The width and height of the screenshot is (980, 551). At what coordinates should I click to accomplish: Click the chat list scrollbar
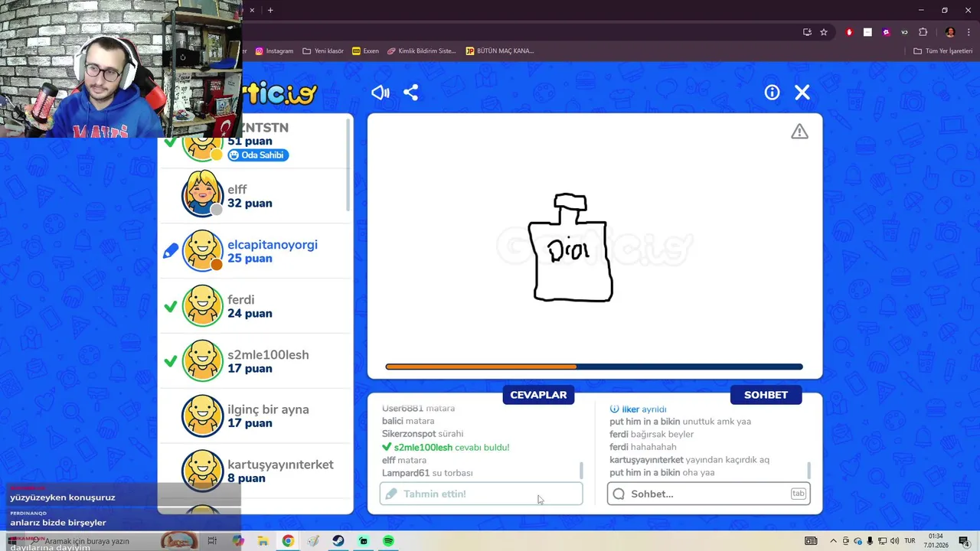(809, 471)
